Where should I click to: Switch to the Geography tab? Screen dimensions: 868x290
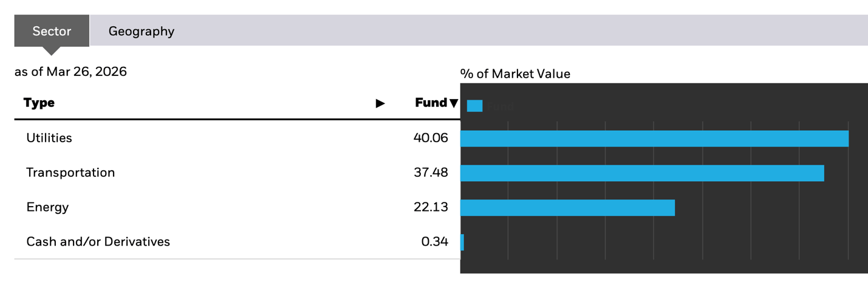click(x=141, y=31)
